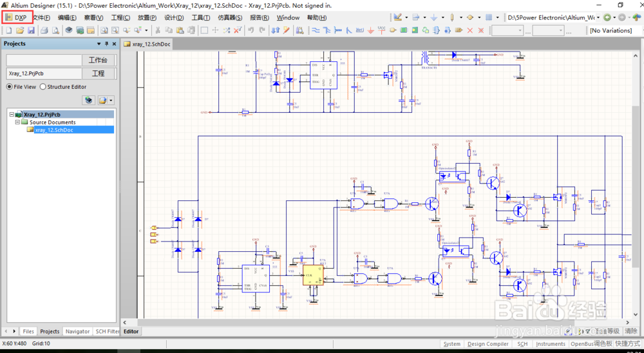Open the 放置(P) menu

[x=147, y=17]
